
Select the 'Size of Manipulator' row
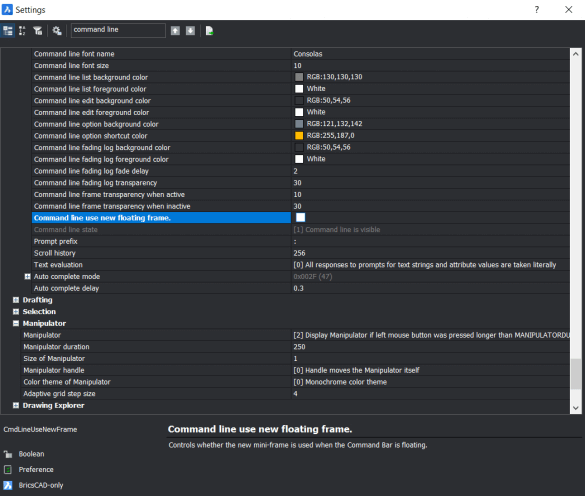coord(295,359)
